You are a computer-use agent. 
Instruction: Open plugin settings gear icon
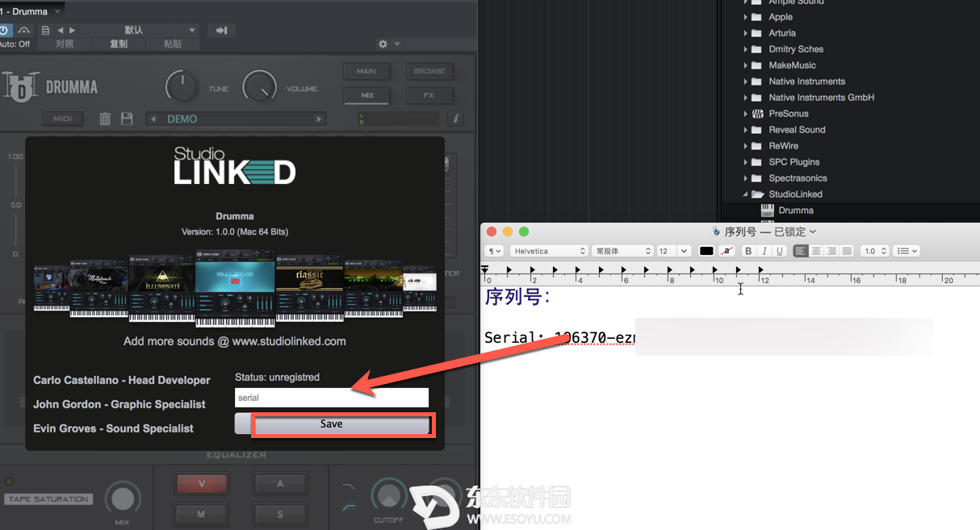pos(383,44)
